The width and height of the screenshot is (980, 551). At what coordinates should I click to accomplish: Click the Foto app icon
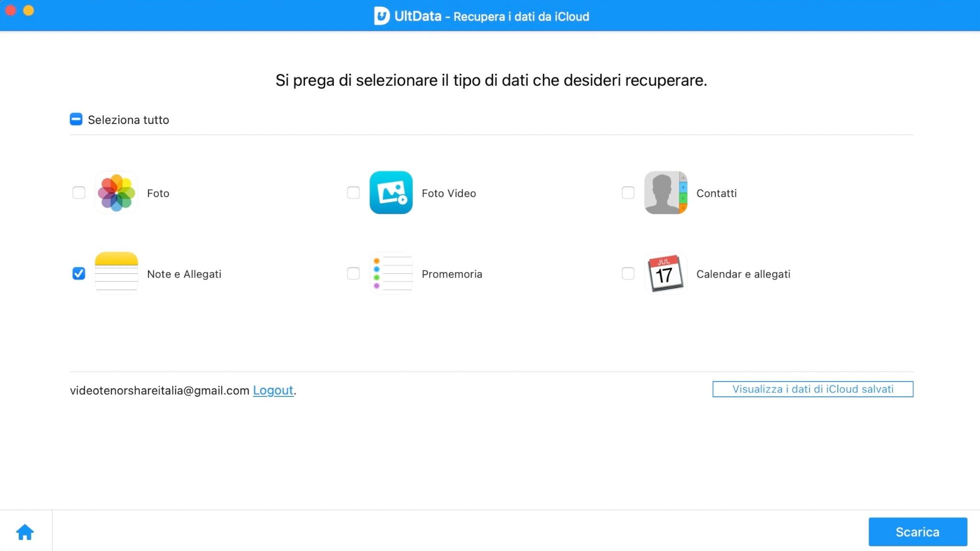(x=116, y=192)
